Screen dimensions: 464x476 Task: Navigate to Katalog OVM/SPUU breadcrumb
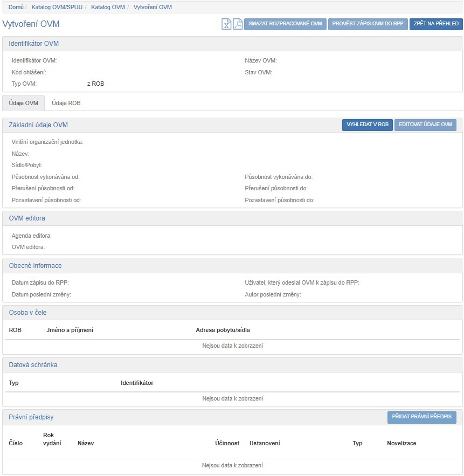pyautogui.click(x=57, y=8)
